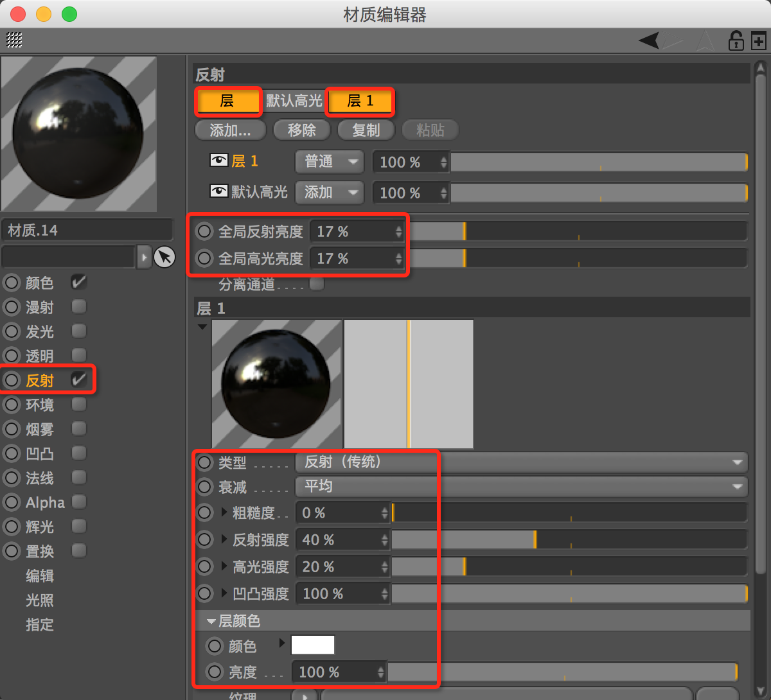The image size is (771, 700).
Task: Click the plus new-window icon
Action: [759, 41]
